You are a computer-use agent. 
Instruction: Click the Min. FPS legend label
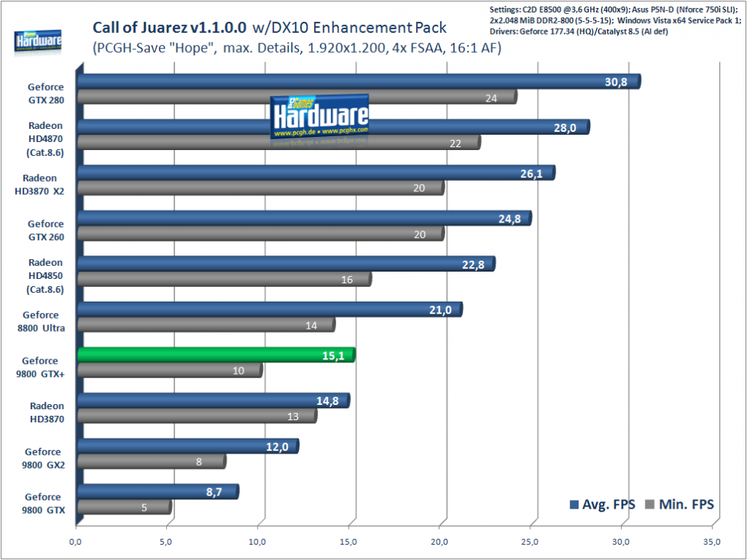click(x=686, y=504)
